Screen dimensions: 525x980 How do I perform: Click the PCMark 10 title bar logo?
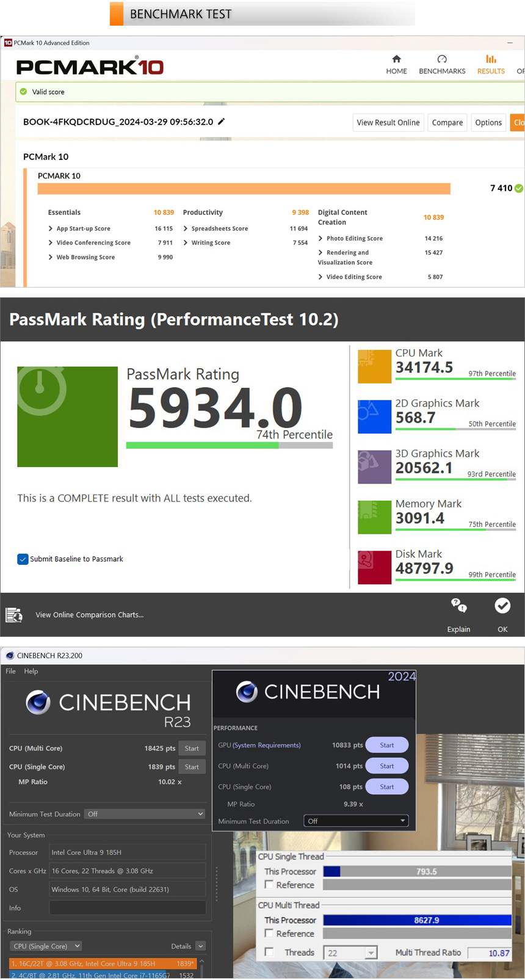tap(8, 43)
